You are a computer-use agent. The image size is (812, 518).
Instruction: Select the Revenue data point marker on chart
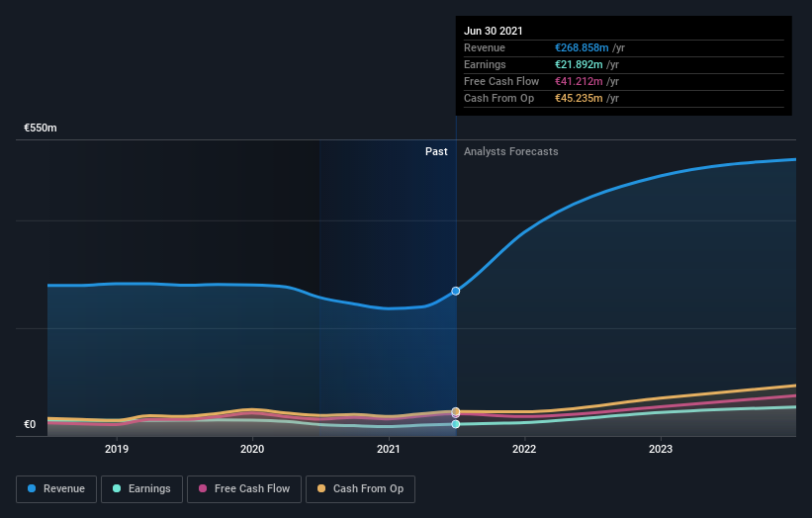click(456, 292)
